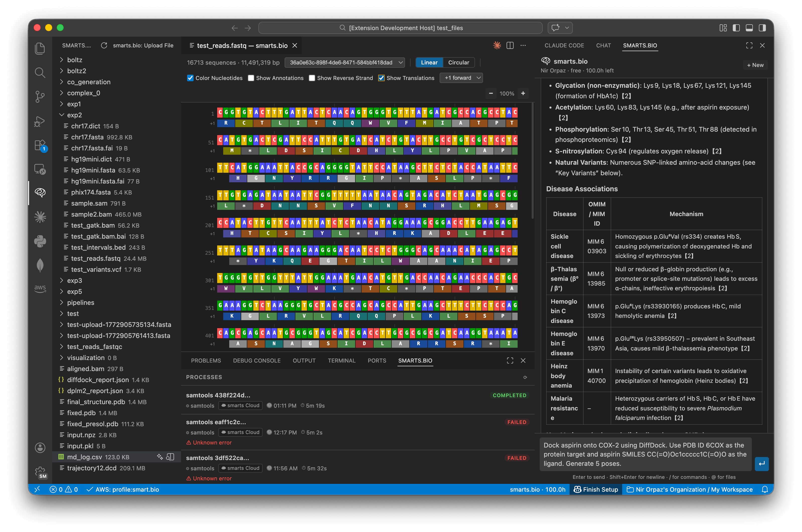
Task: Split the editor using the split icon
Action: coord(510,45)
